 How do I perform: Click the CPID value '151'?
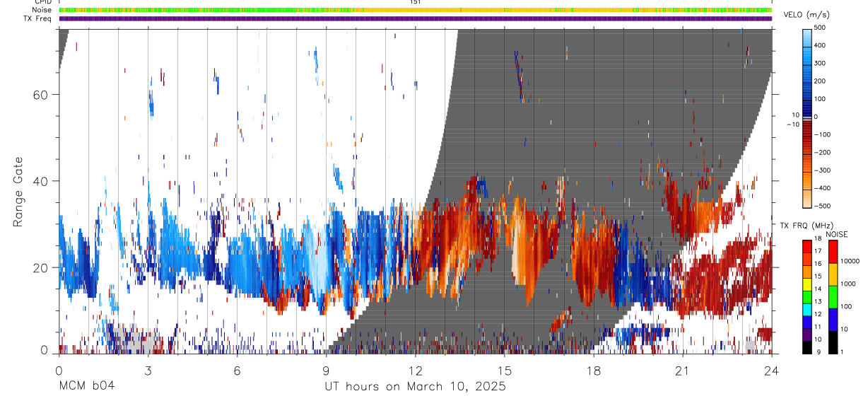pyautogui.click(x=415, y=2)
